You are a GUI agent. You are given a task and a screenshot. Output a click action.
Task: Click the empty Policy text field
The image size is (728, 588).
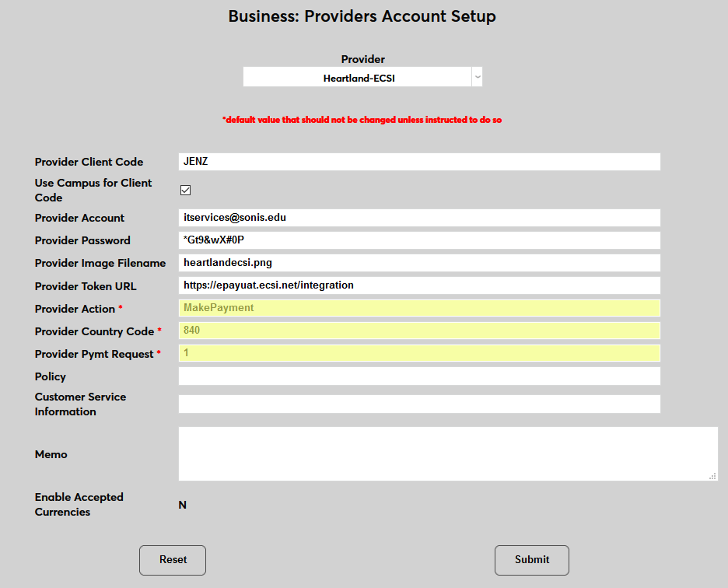pyautogui.click(x=419, y=376)
